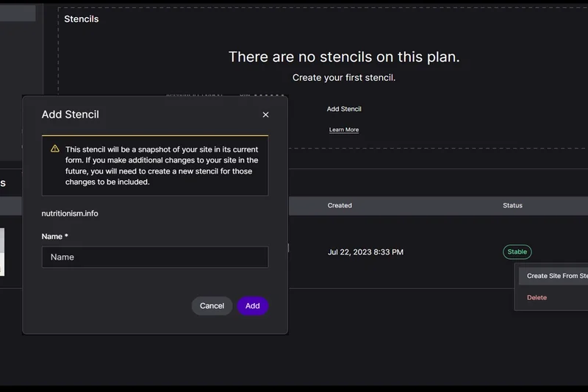Viewport: 588px width, 392px height.
Task: Select Delete from the context menu
Action: pyautogui.click(x=537, y=298)
